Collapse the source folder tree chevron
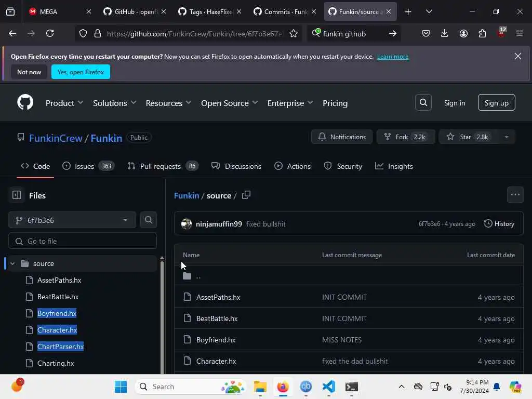 pos(12,263)
